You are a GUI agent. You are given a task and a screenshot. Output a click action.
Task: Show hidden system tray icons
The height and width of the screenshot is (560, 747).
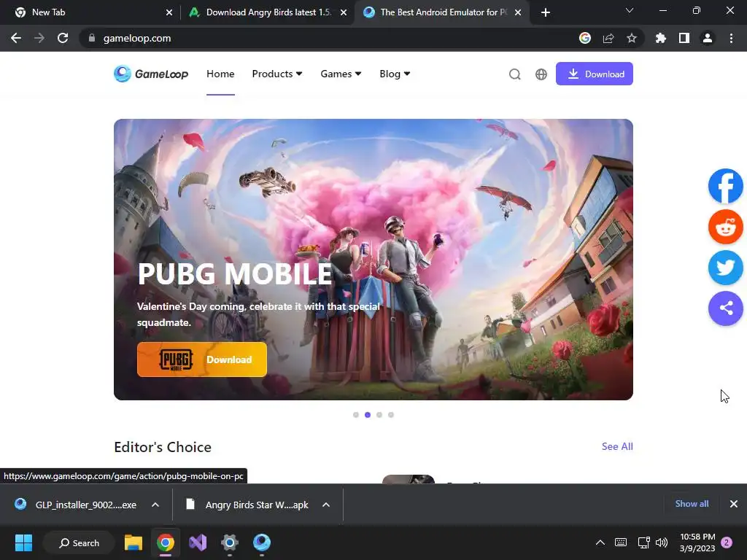click(x=600, y=542)
